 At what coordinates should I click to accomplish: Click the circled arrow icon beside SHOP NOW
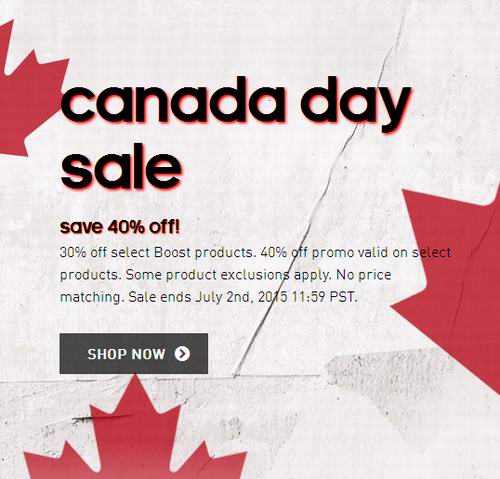point(182,354)
